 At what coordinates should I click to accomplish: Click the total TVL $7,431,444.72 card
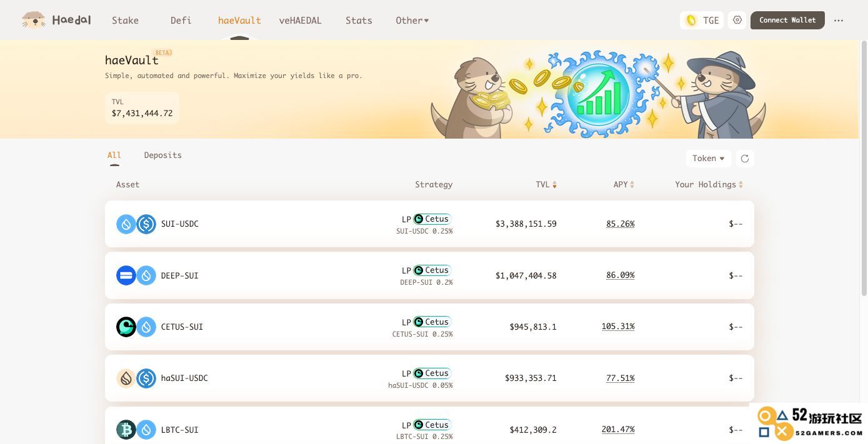tap(142, 107)
